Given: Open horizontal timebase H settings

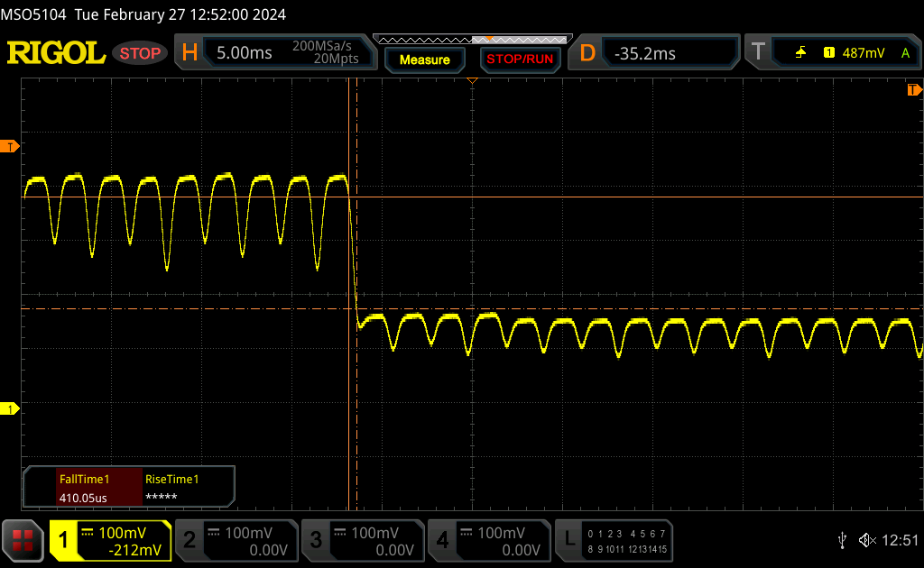Looking at the screenshot, I should pyautogui.click(x=189, y=53).
